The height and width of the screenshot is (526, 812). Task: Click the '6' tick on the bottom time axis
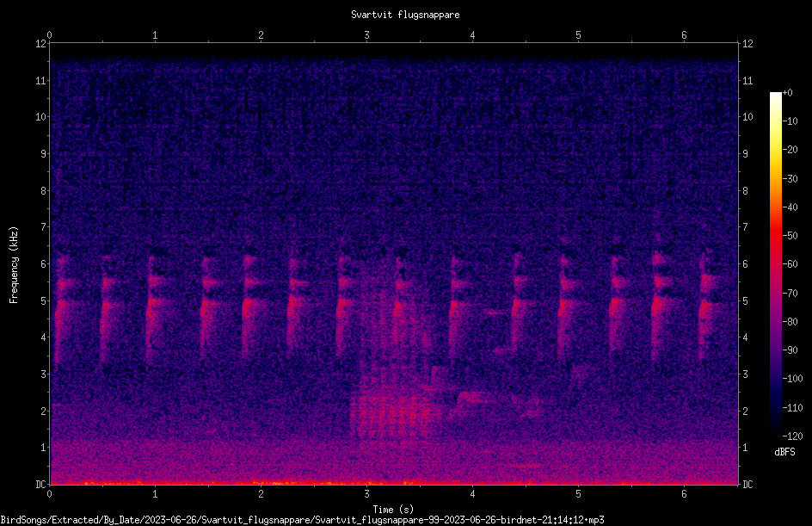click(684, 494)
